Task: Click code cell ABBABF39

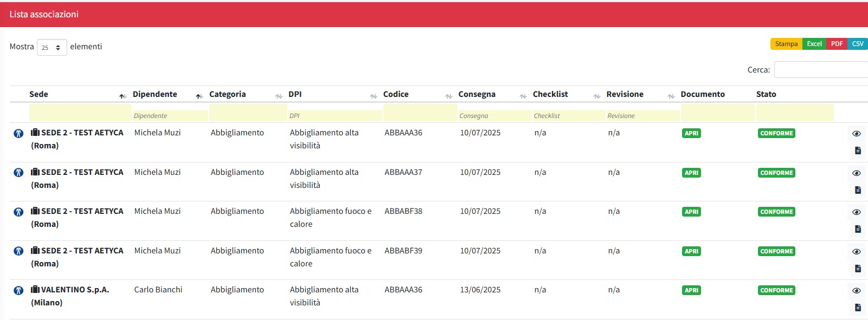Action: 403,251
